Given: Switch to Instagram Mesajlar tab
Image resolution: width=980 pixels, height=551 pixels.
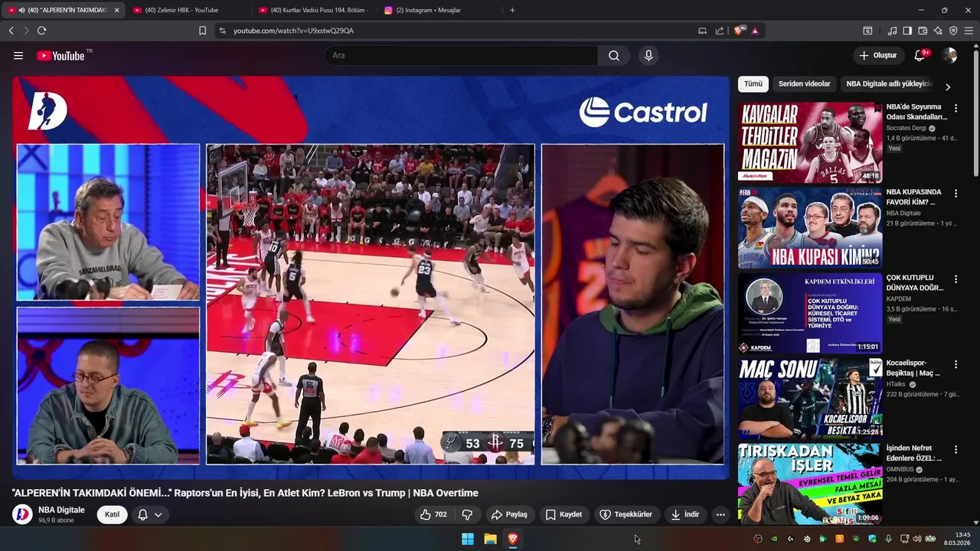Looking at the screenshot, I should (438, 10).
